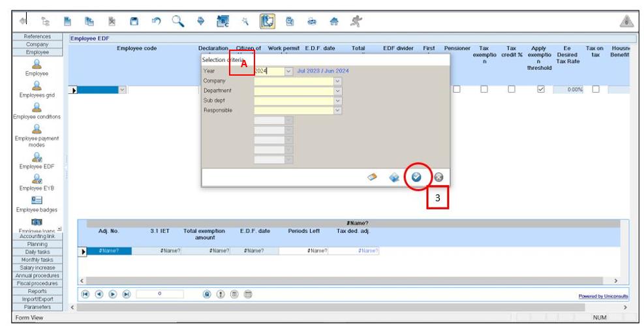Click the magnifying glass search icon

[x=177, y=22]
